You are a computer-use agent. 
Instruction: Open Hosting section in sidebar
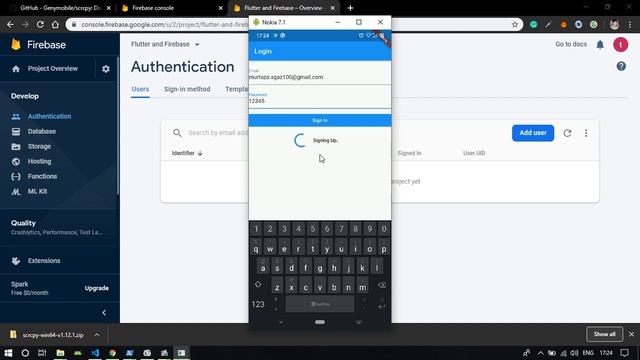click(x=39, y=161)
